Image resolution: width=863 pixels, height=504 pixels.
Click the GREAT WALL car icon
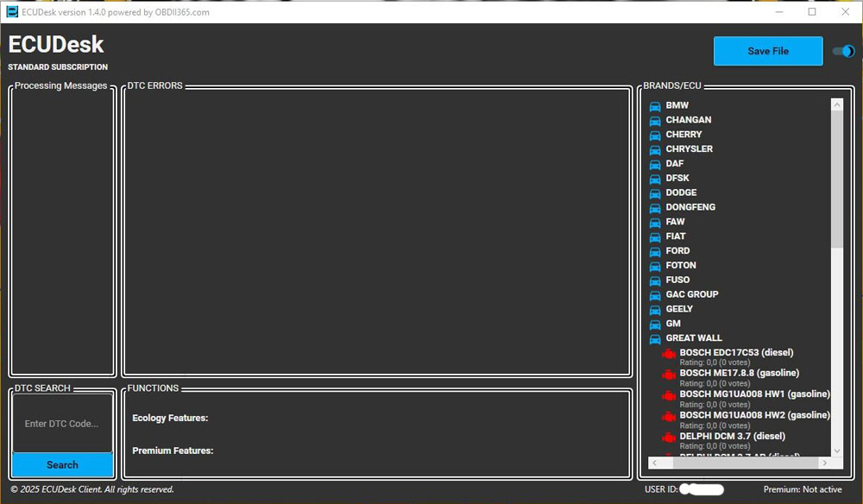click(655, 339)
